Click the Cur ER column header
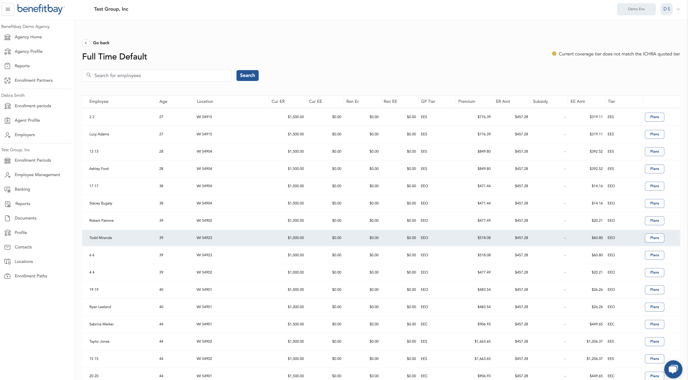The width and height of the screenshot is (688, 380). [x=278, y=101]
